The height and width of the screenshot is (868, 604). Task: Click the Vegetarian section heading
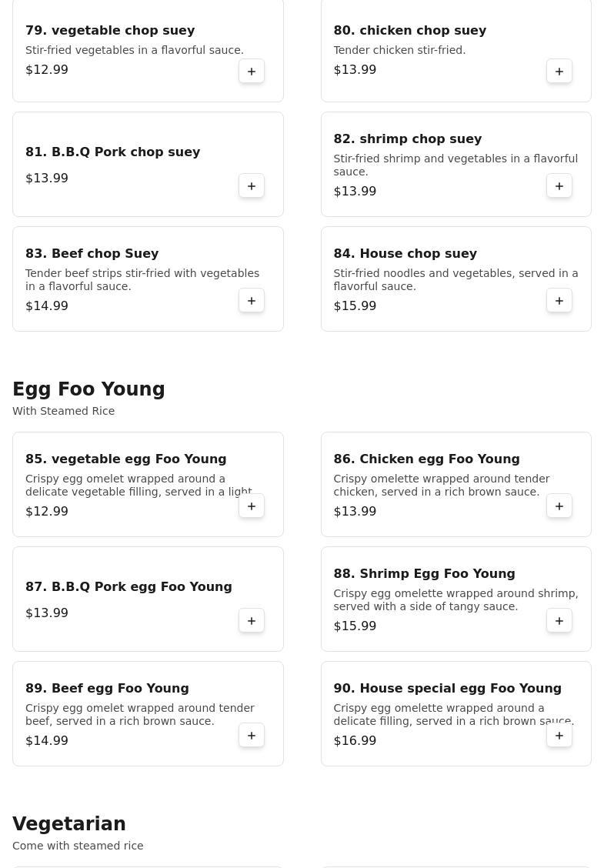coord(69,824)
